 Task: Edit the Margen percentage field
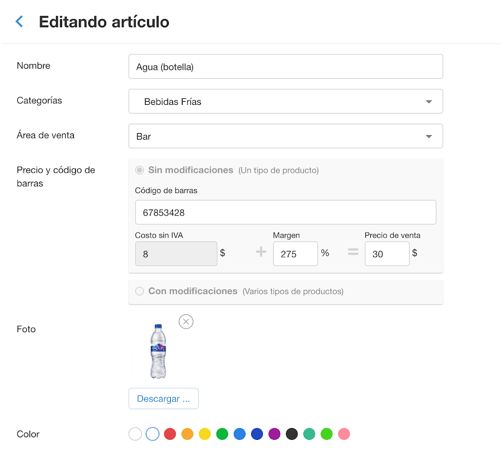tap(295, 254)
